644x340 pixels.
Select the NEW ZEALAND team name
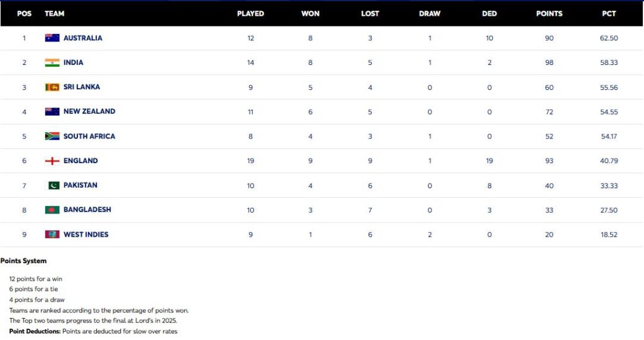coord(89,111)
